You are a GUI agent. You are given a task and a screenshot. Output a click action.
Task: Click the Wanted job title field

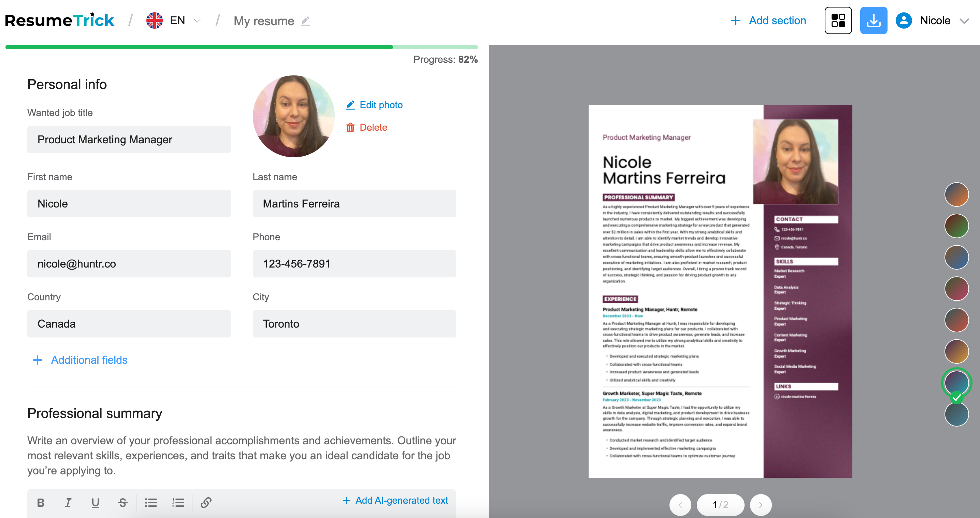[x=129, y=140]
